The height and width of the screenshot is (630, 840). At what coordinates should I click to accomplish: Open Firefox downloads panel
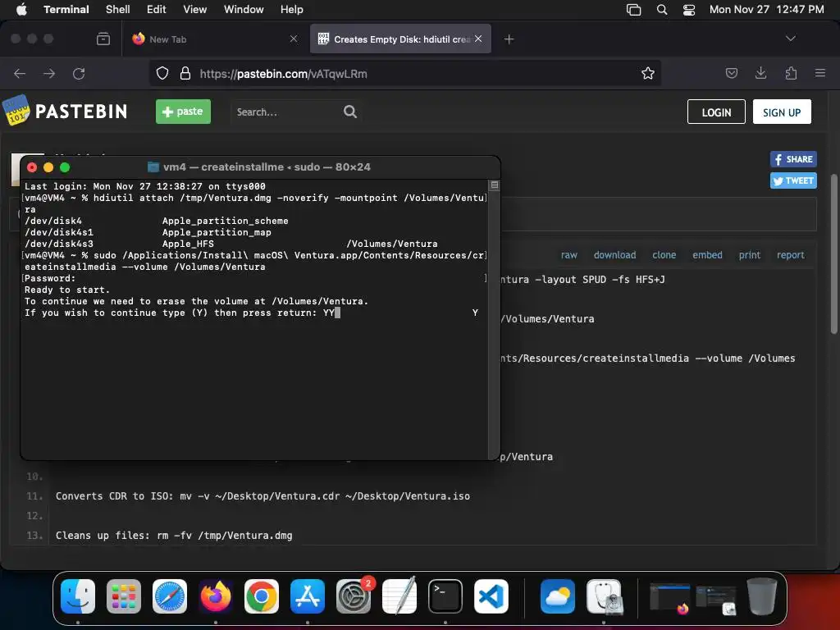click(x=760, y=73)
